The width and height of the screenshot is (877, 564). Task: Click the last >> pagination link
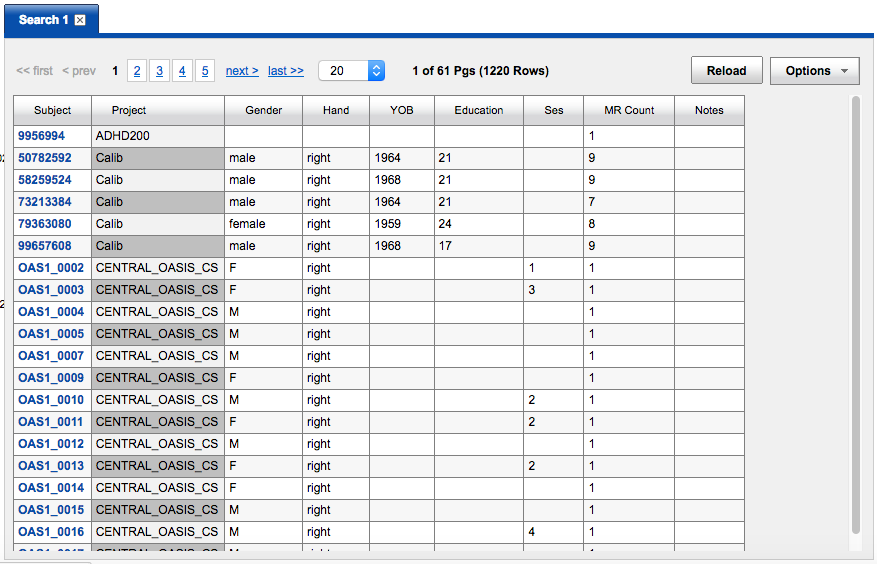coord(286,71)
